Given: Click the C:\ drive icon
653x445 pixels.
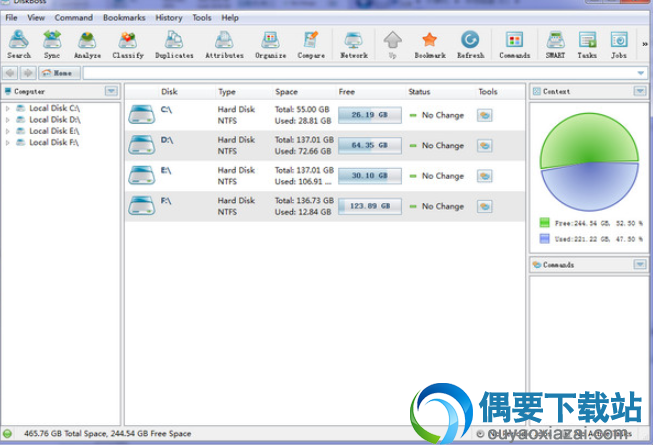Looking at the screenshot, I should coord(142,115).
